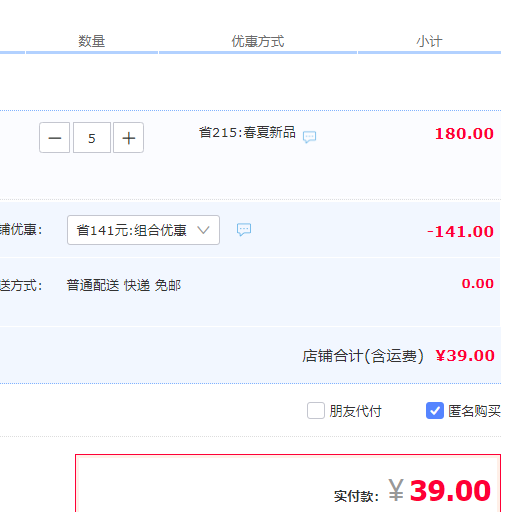Click the 省215:春夏新品 promotion text
Viewport: 526px width, 512px height.
coord(247,132)
